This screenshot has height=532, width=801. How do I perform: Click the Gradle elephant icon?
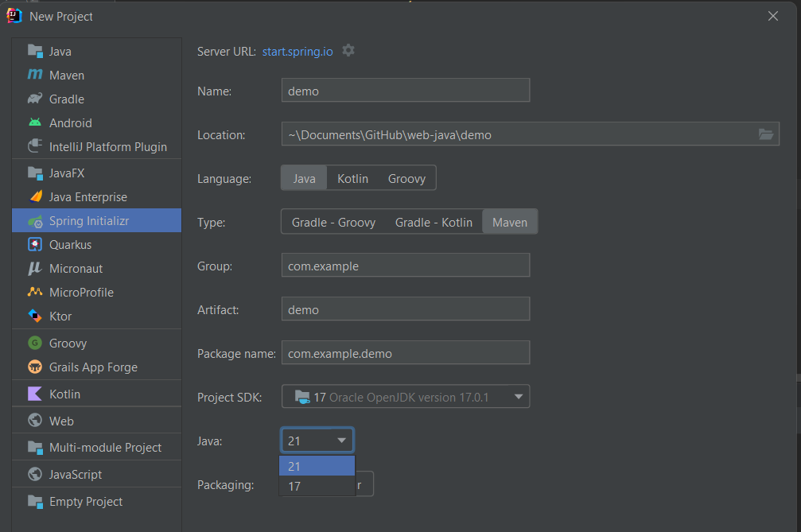(x=35, y=99)
